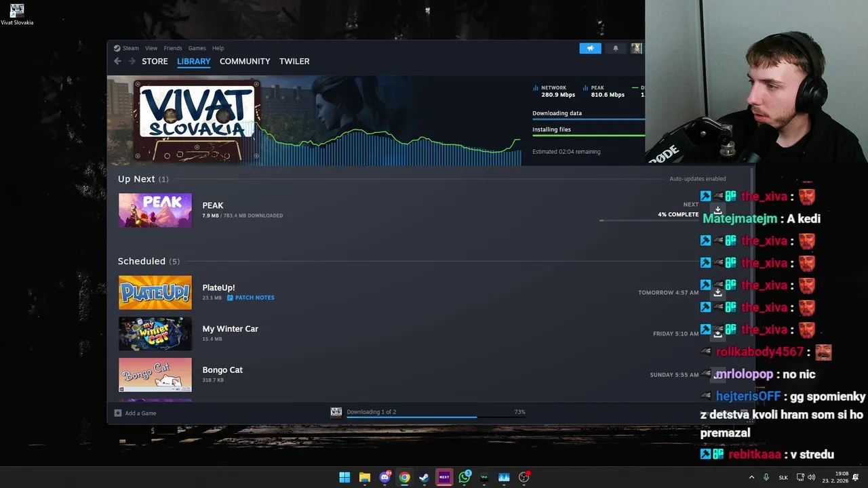Open the Friends menu

pyautogui.click(x=173, y=48)
